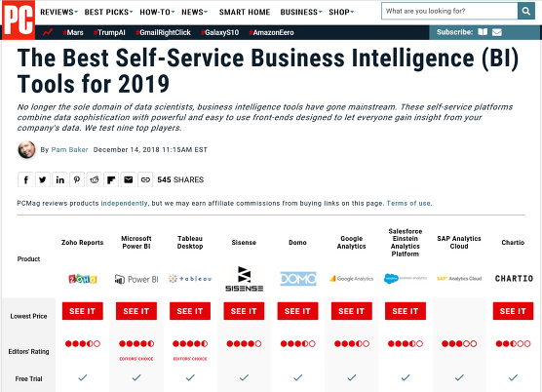Click the Tableau Desktop product name

click(190, 243)
